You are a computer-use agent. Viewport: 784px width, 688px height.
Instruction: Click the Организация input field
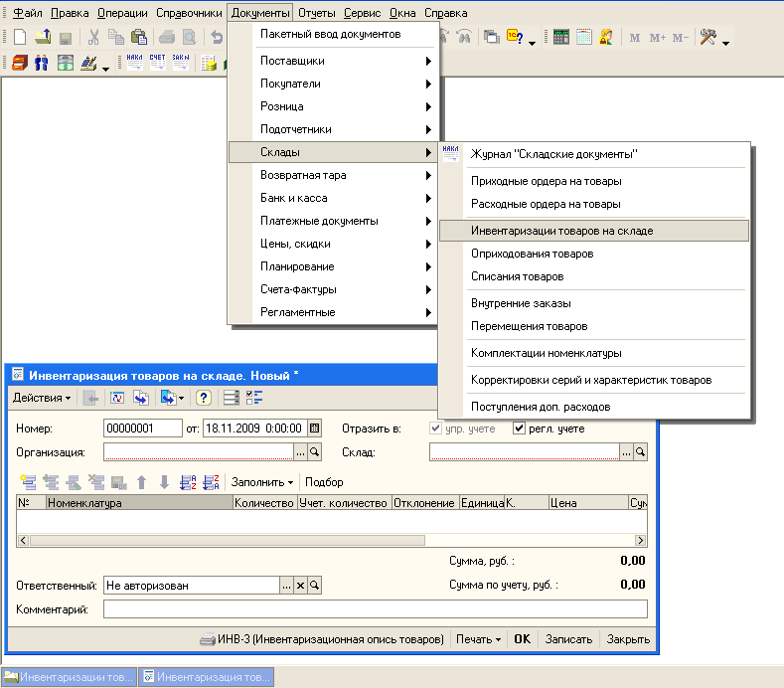tap(199, 452)
